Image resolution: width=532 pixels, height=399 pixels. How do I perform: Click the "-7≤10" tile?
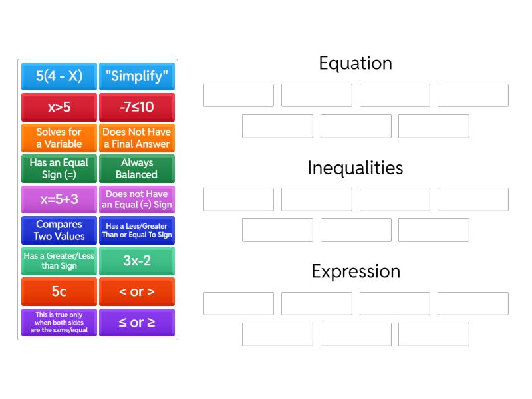point(137,107)
